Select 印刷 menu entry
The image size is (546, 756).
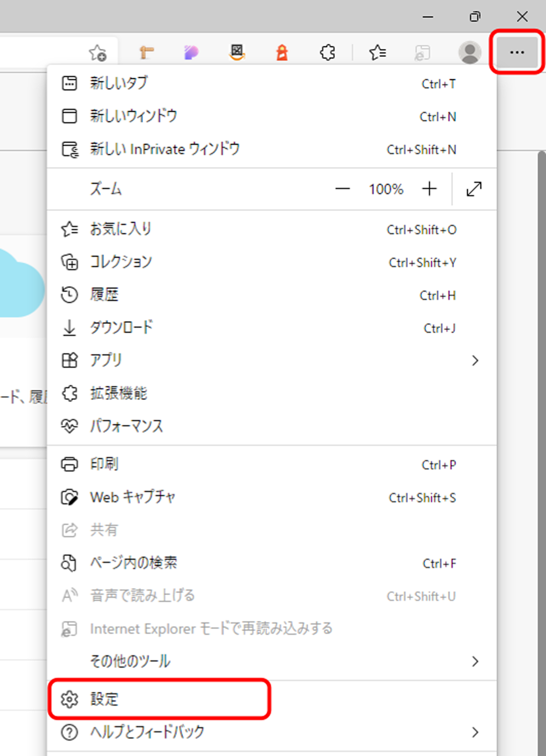pos(272,464)
